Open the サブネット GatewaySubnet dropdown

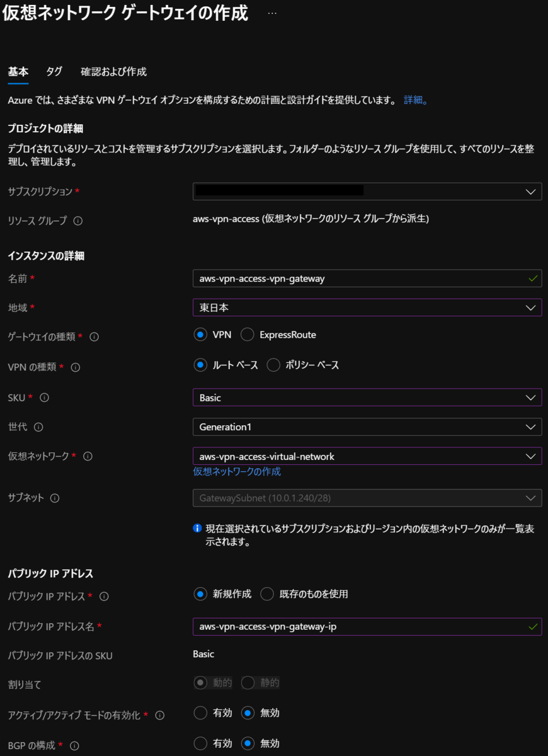pos(367,498)
